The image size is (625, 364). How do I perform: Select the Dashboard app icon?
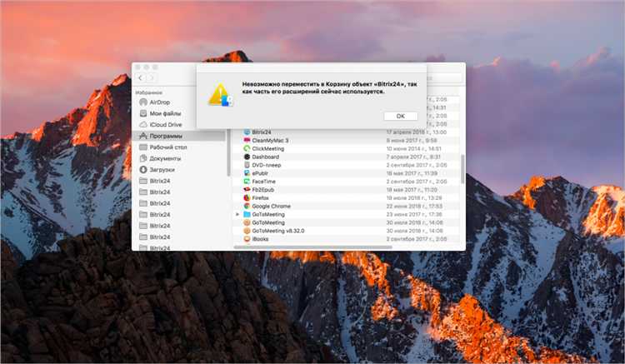(247, 157)
